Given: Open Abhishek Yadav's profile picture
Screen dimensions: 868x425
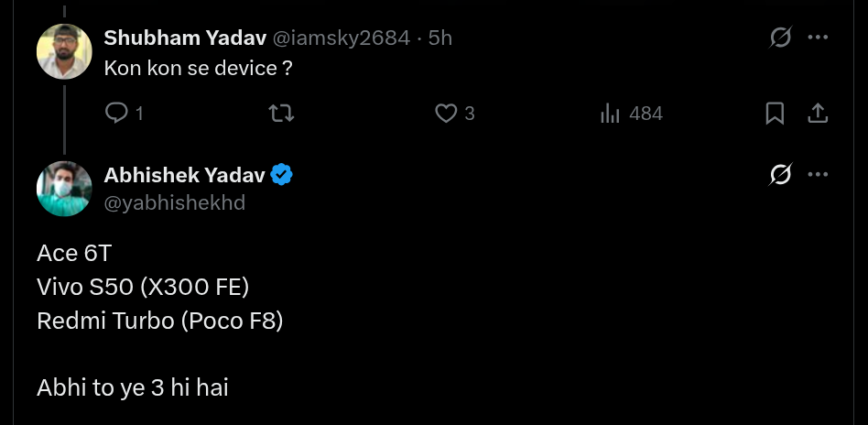Looking at the screenshot, I should coord(64,189).
